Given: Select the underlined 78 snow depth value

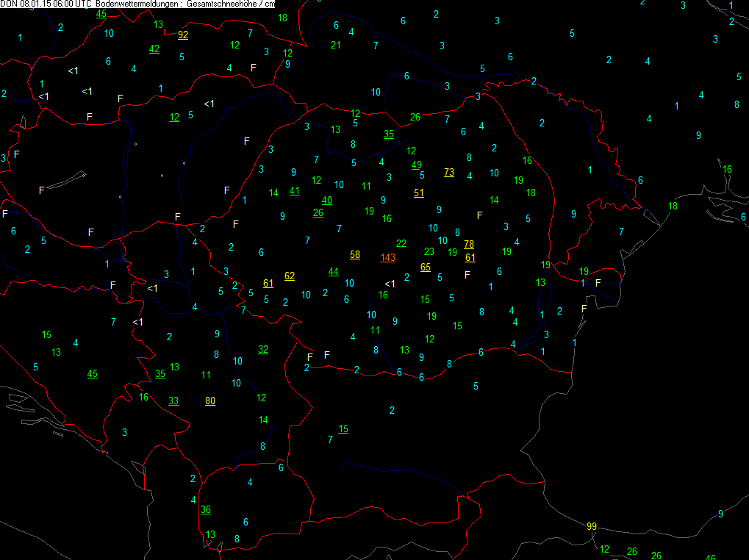Looking at the screenshot, I should pos(469,245).
